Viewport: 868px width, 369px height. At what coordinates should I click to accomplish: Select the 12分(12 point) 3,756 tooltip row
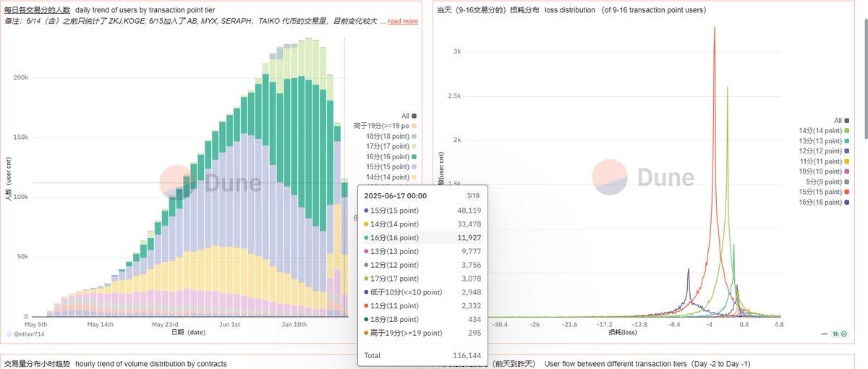(x=423, y=265)
